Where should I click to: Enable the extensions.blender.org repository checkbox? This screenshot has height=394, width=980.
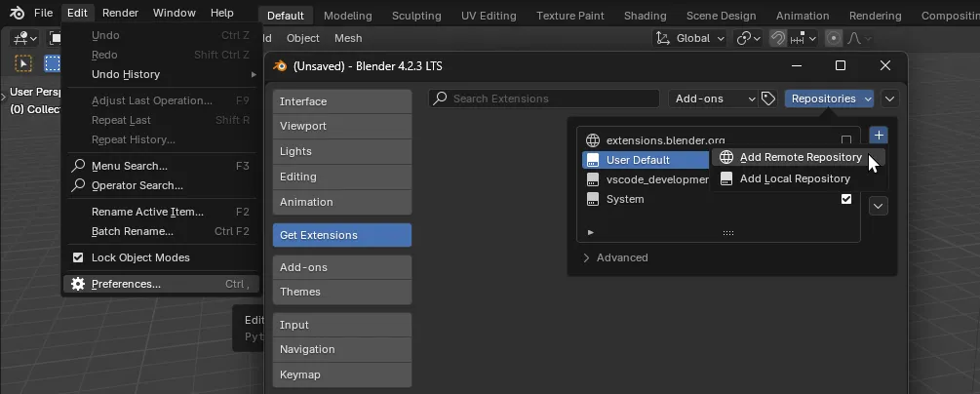846,140
